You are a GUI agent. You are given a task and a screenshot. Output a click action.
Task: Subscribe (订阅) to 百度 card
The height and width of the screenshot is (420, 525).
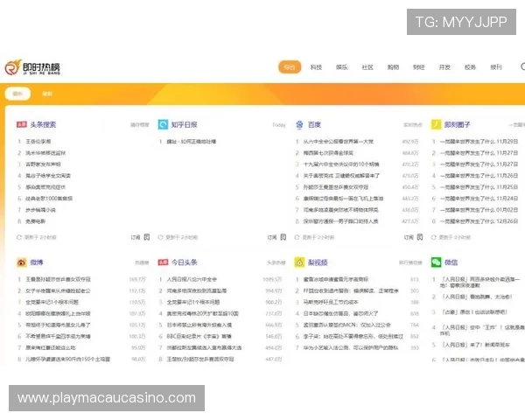409,237
